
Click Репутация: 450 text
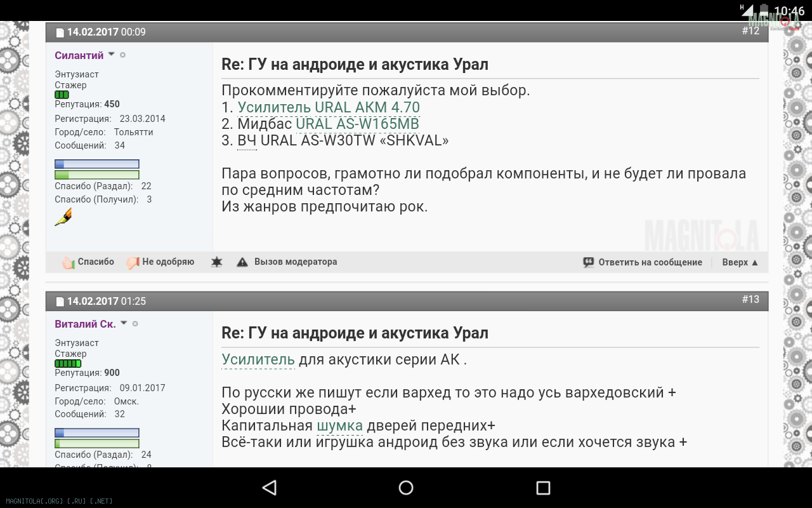click(87, 104)
